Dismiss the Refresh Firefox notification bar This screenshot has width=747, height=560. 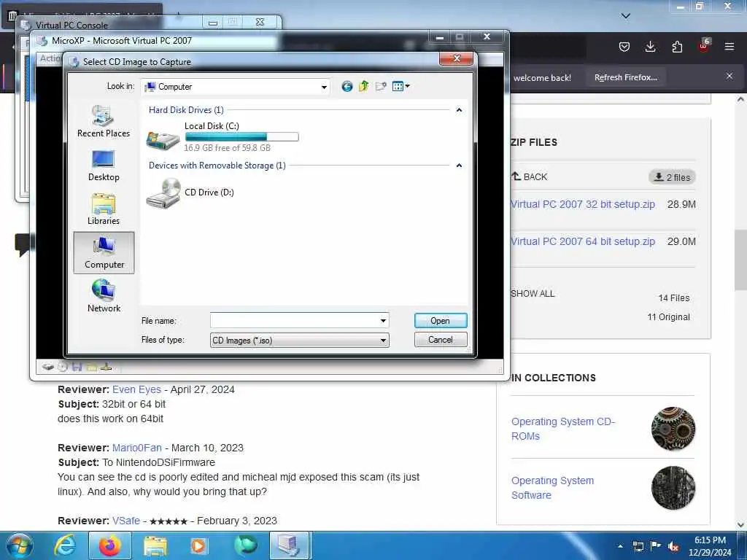(x=729, y=76)
